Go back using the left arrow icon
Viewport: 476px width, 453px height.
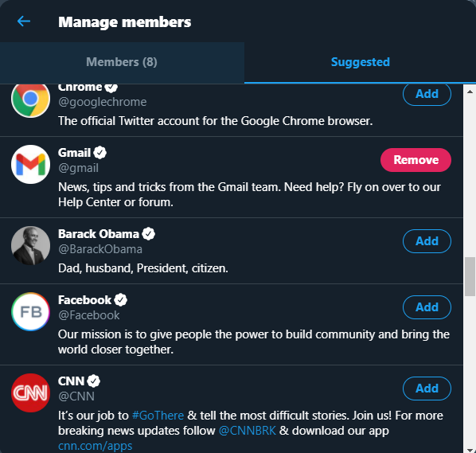coord(24,21)
